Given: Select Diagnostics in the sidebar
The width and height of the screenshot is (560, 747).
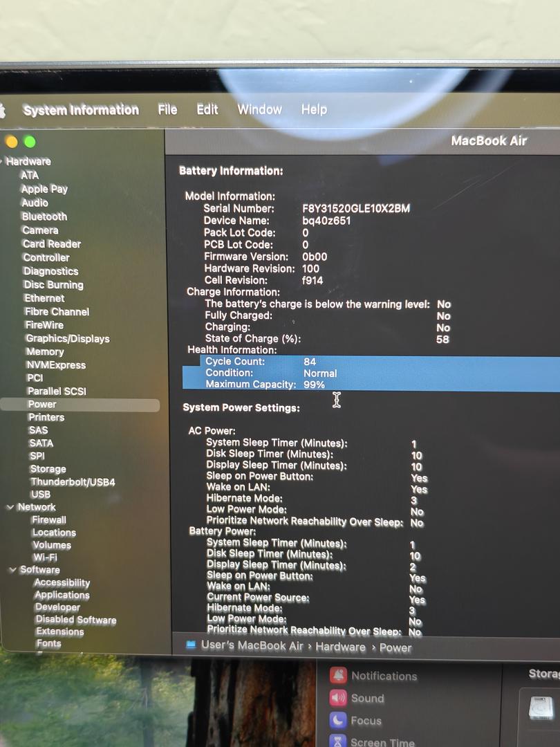Looking at the screenshot, I should coord(51,272).
